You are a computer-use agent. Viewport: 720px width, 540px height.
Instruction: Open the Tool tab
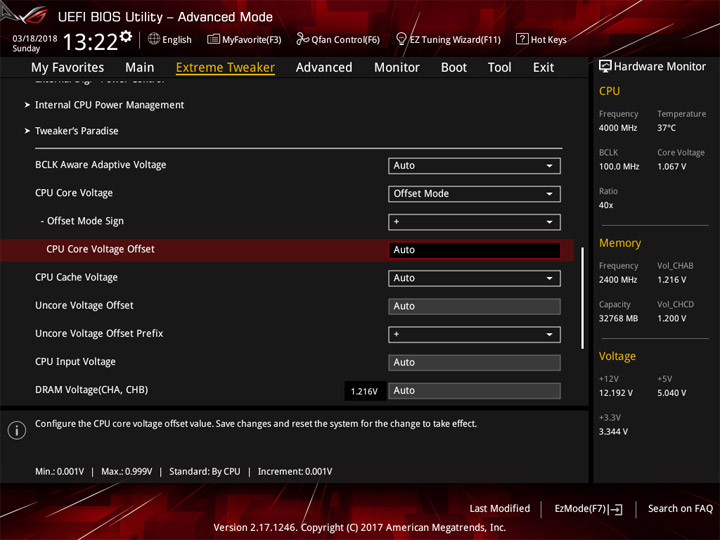pyautogui.click(x=500, y=68)
